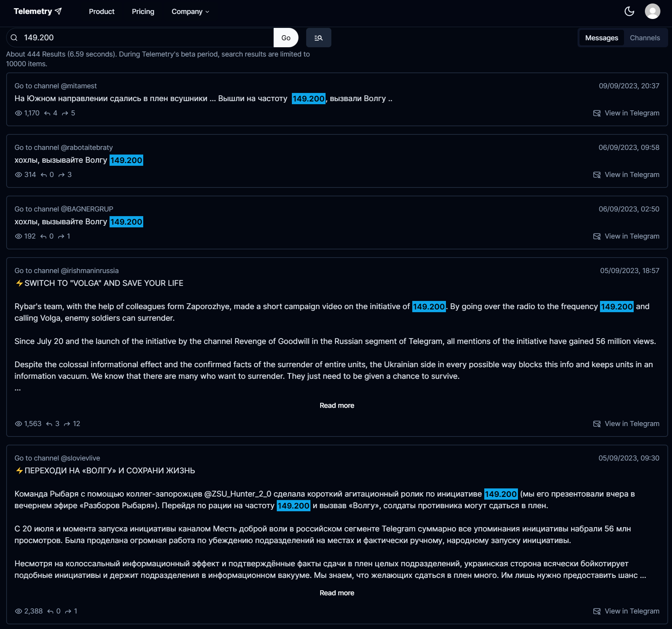Viewport: 672px width, 629px height.
Task: Switch to the Messages tab
Action: pyautogui.click(x=602, y=38)
